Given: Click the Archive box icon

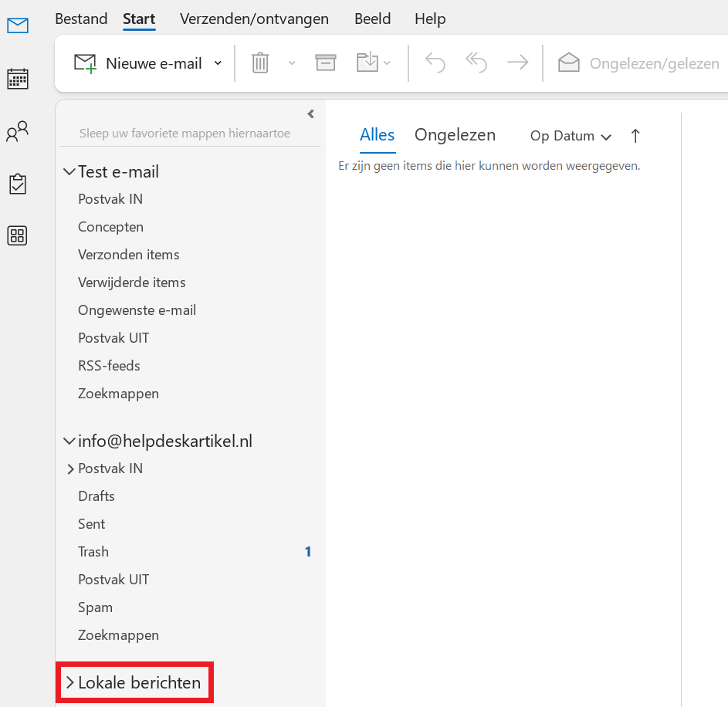Looking at the screenshot, I should point(326,63).
